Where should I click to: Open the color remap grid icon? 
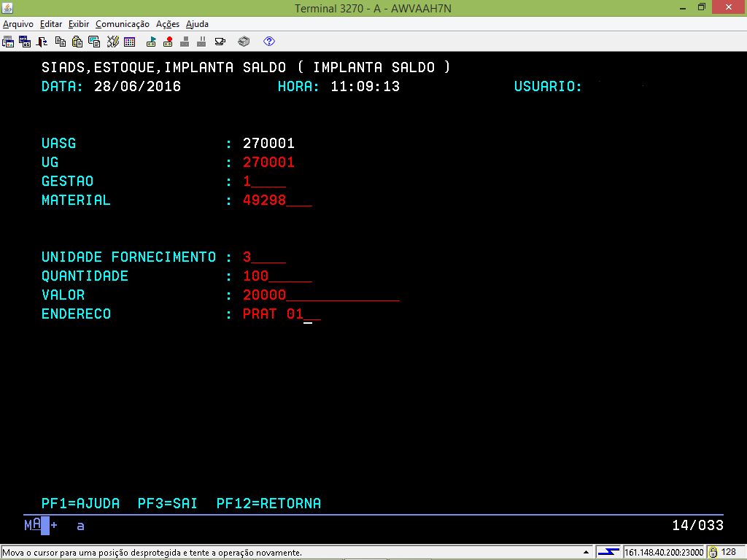[130, 42]
